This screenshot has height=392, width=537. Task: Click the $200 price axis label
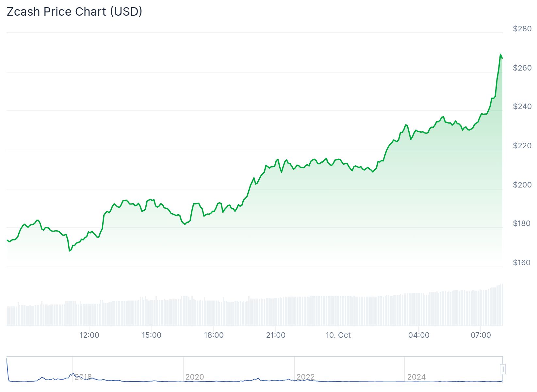click(x=522, y=185)
